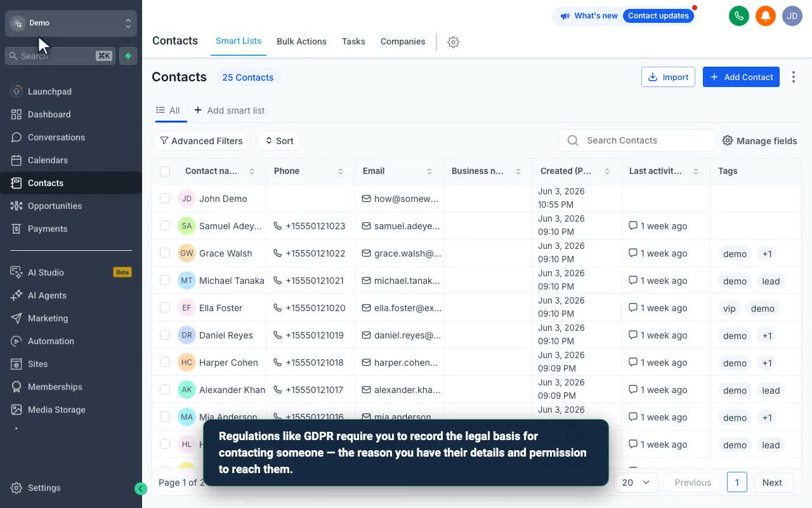812x508 pixels.
Task: Go to Next page
Action: tap(772, 483)
